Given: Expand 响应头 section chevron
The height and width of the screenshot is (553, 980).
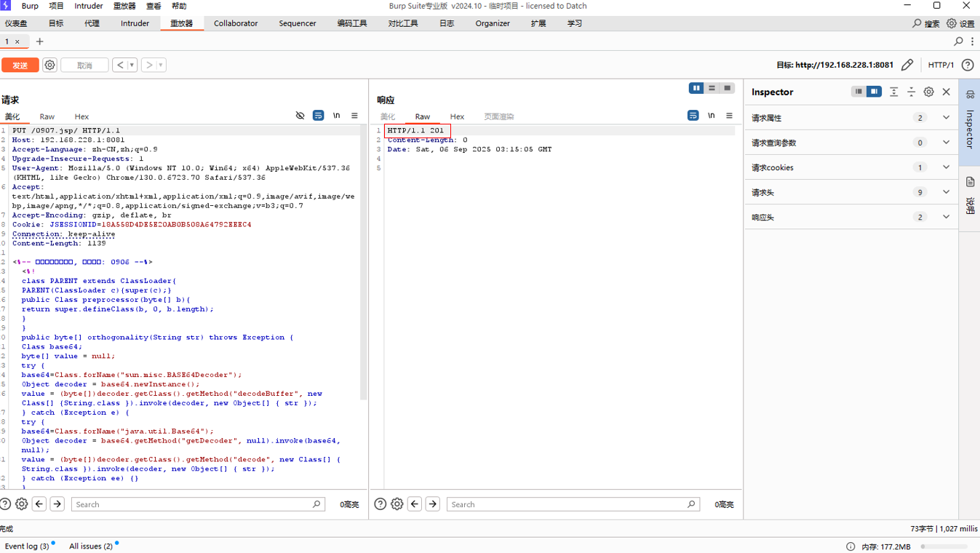Looking at the screenshot, I should click(x=946, y=217).
